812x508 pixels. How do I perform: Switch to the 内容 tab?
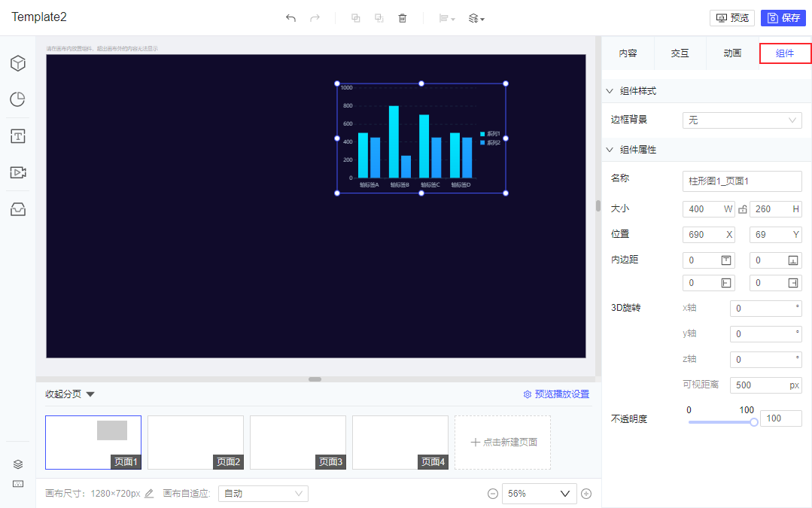click(628, 53)
